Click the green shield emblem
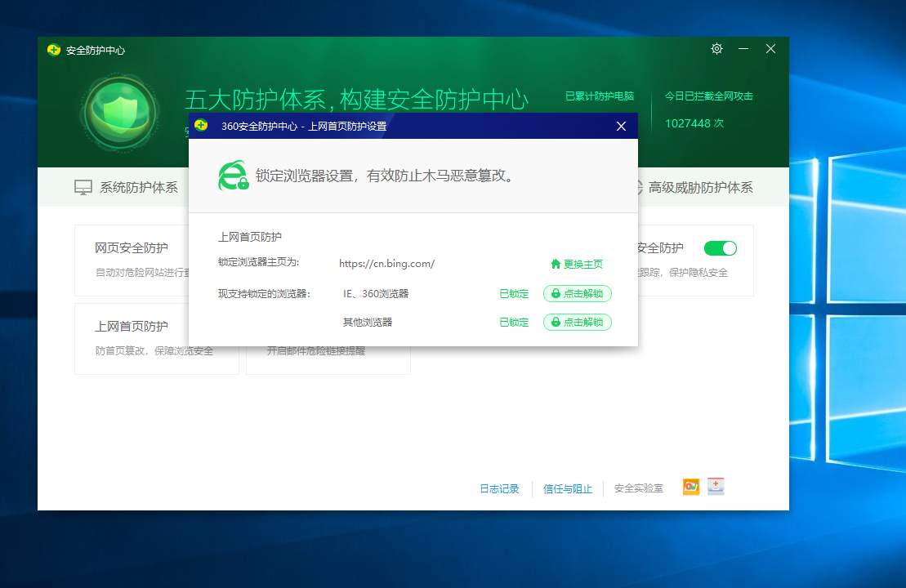This screenshot has width=906, height=588. [x=120, y=113]
